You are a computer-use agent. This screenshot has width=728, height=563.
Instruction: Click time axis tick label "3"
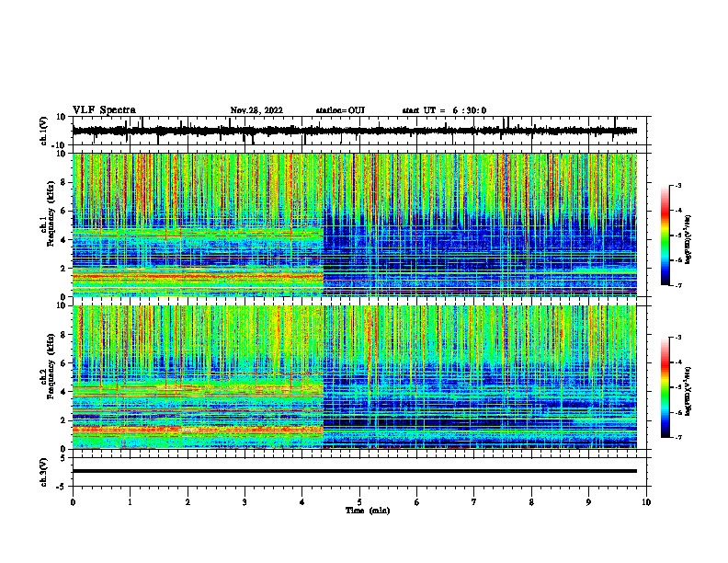(x=245, y=502)
